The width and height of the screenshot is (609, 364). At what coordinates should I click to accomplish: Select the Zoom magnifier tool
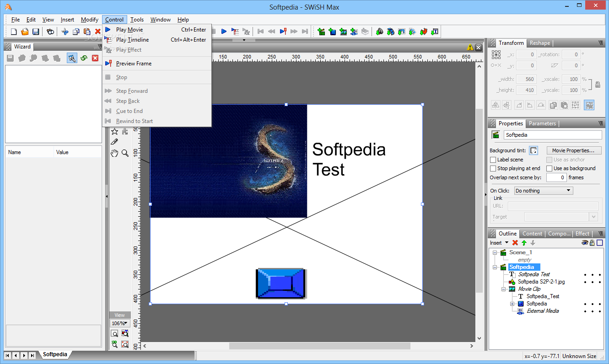(125, 153)
